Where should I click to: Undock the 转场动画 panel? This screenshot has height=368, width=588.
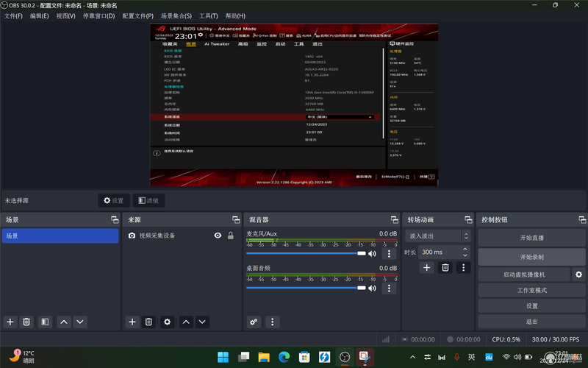coord(468,219)
